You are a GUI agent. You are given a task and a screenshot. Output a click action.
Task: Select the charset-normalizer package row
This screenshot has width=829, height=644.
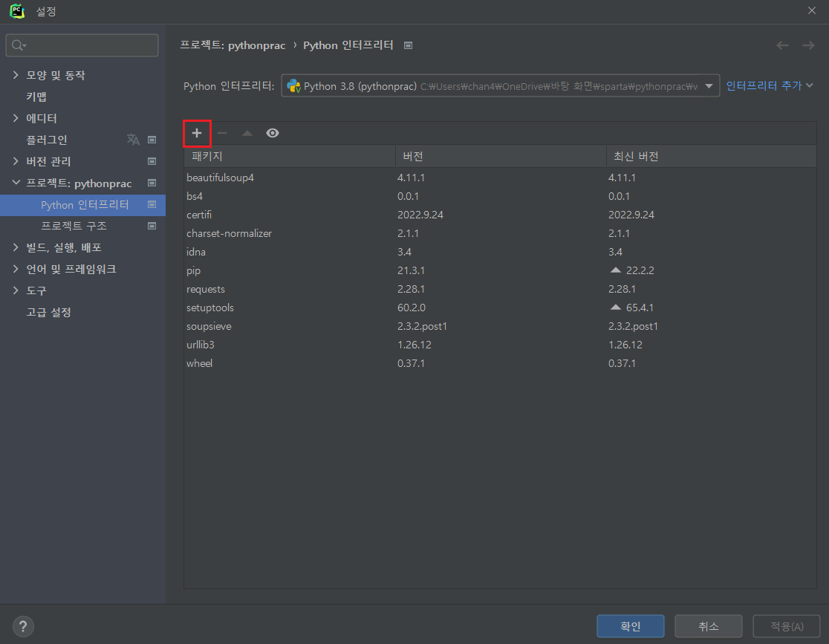click(500, 233)
